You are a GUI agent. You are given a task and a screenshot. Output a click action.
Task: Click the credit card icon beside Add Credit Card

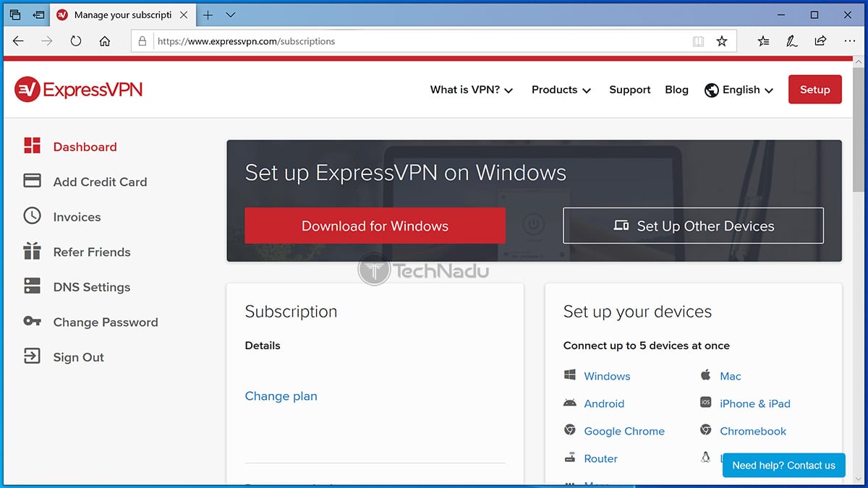point(32,181)
